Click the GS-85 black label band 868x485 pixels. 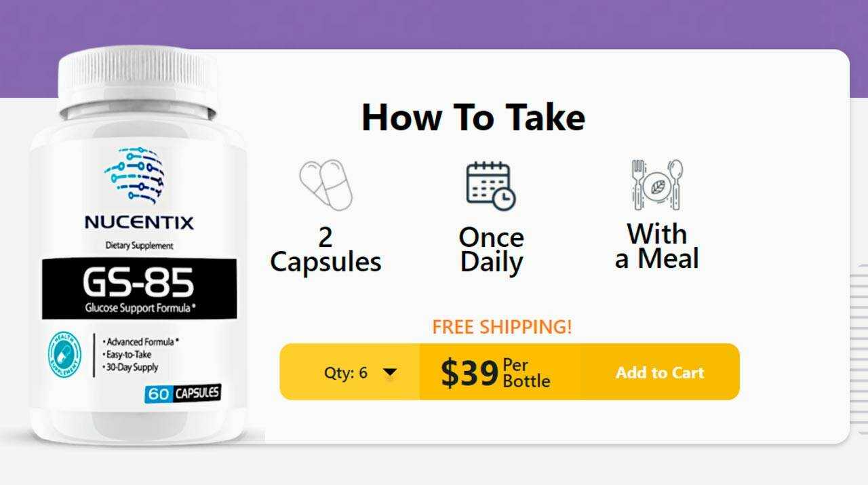tap(140, 288)
